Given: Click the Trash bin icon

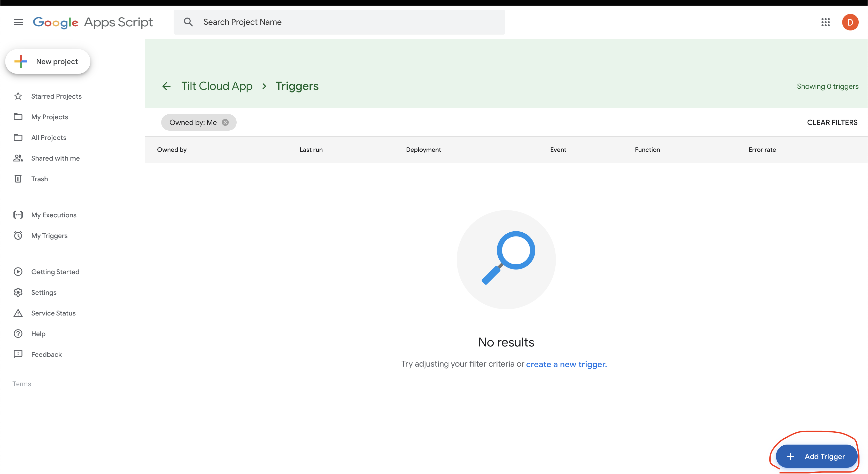Looking at the screenshot, I should tap(18, 179).
